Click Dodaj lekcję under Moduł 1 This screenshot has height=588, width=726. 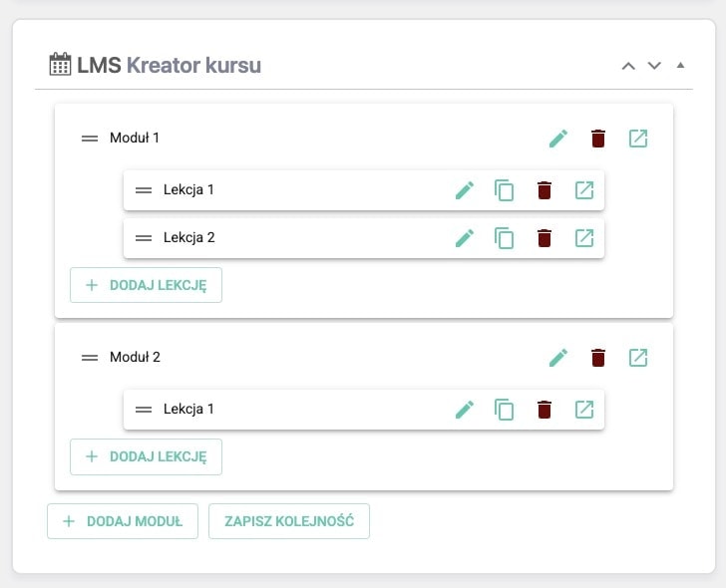coord(146,285)
